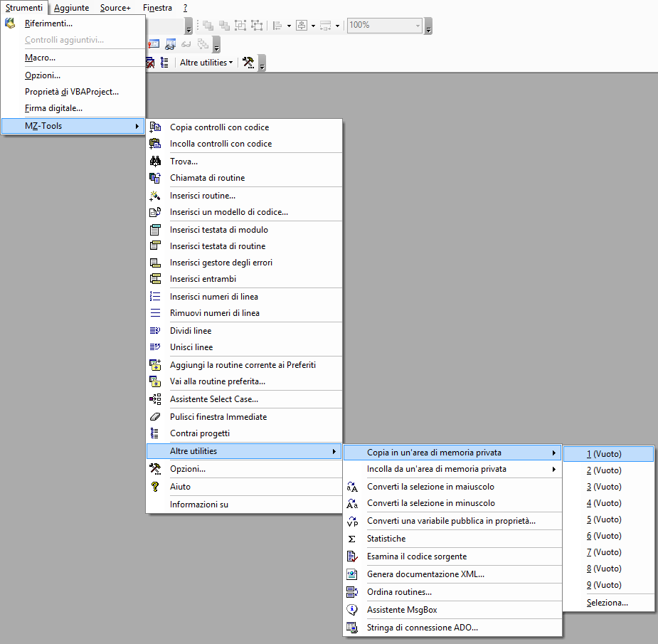Click the binoculars icon next to Trova
The image size is (658, 644).
155,162
